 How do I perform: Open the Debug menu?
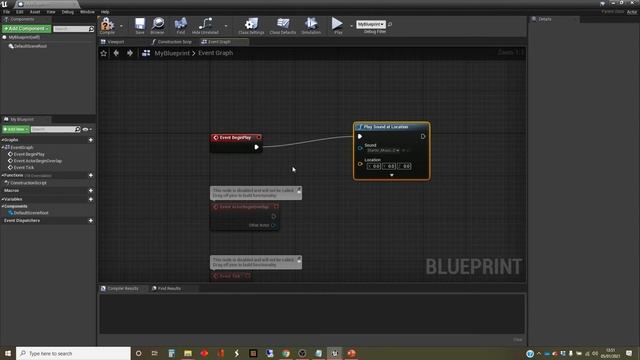click(x=68, y=12)
